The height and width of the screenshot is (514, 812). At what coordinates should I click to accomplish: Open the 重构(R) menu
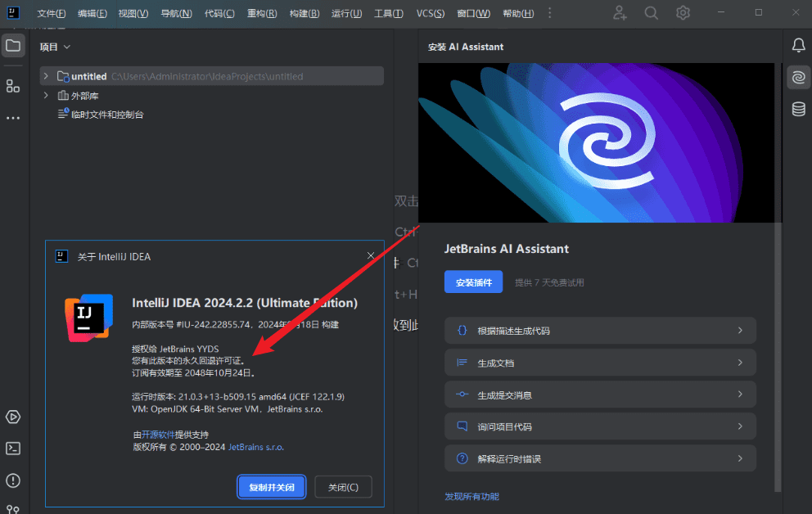point(261,13)
